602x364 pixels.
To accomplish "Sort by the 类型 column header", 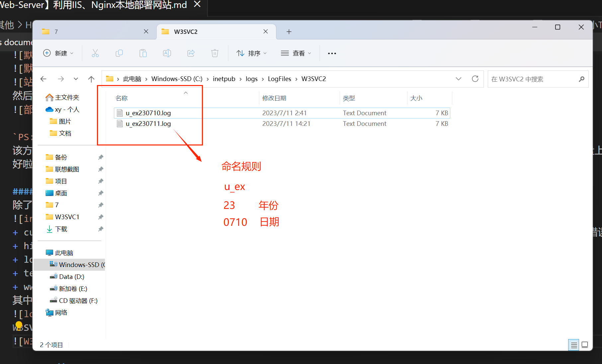I will point(349,98).
